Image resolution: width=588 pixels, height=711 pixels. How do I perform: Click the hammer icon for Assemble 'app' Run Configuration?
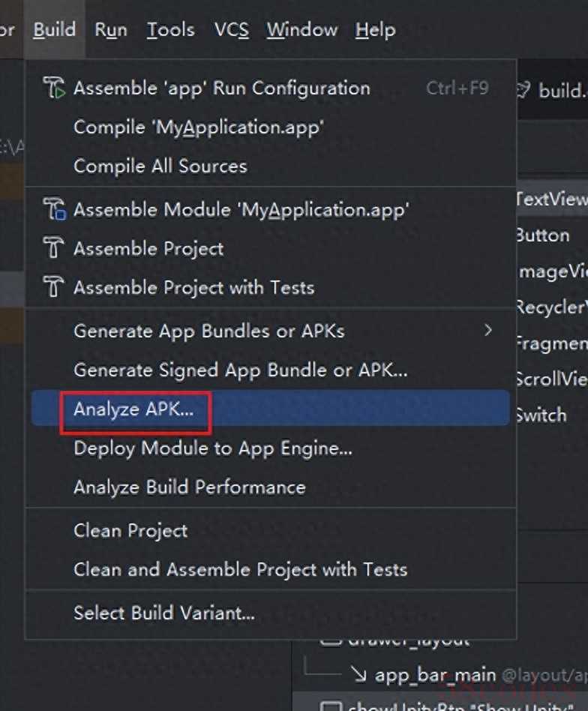[x=54, y=88]
